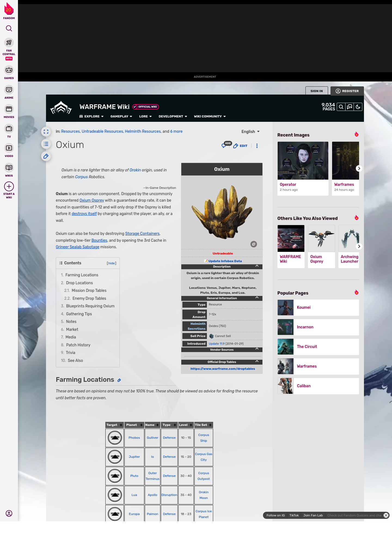The height and width of the screenshot is (545, 392).
Task: Open Join Fan Lab link
Action: coord(313,515)
